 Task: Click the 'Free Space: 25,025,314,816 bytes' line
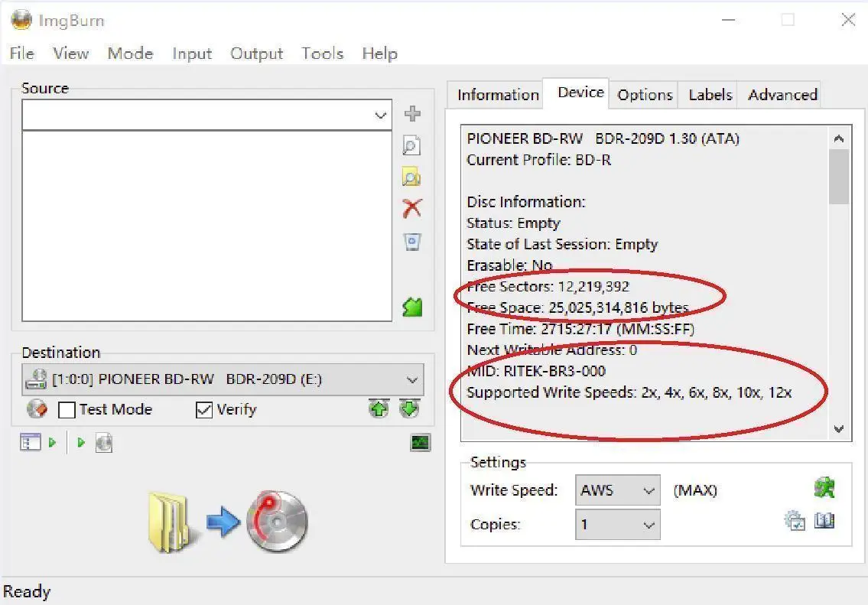[577, 307]
